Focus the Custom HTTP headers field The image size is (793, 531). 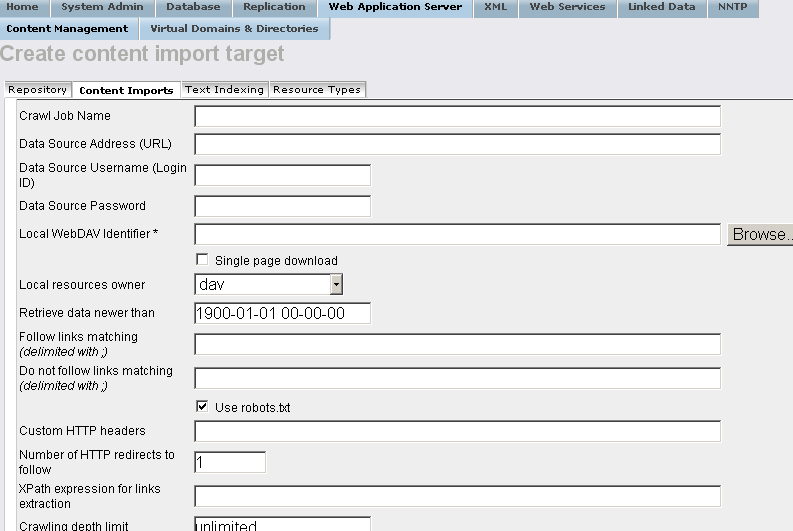pyautogui.click(x=457, y=431)
